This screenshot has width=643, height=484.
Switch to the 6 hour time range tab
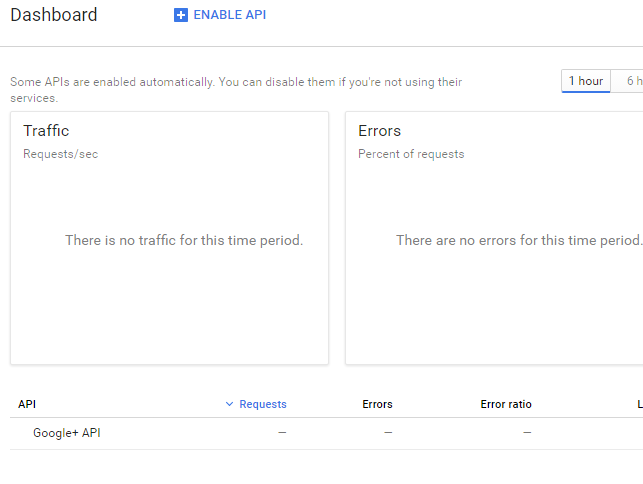633,81
